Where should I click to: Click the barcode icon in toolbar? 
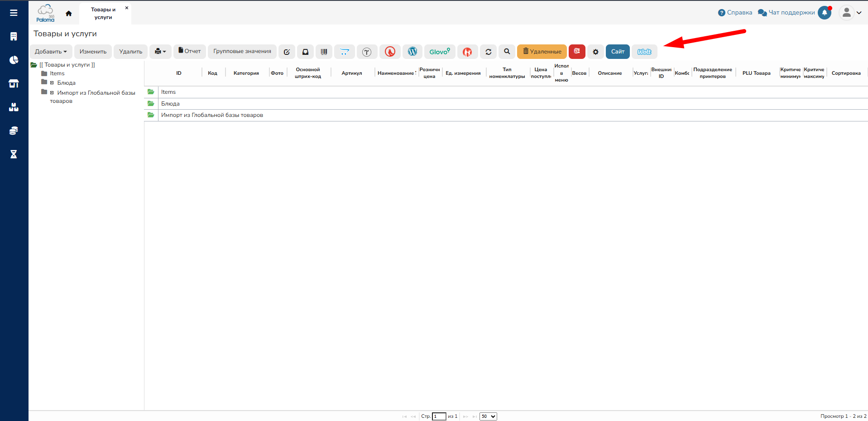point(324,52)
